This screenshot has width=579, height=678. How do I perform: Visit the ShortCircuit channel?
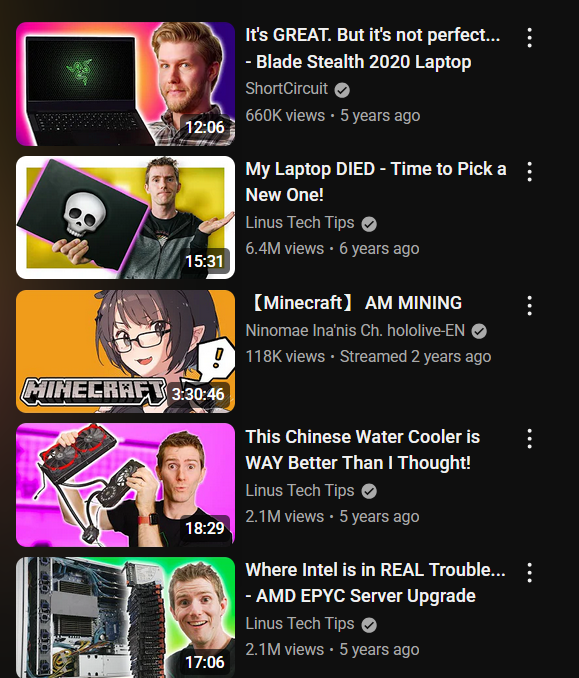point(286,89)
